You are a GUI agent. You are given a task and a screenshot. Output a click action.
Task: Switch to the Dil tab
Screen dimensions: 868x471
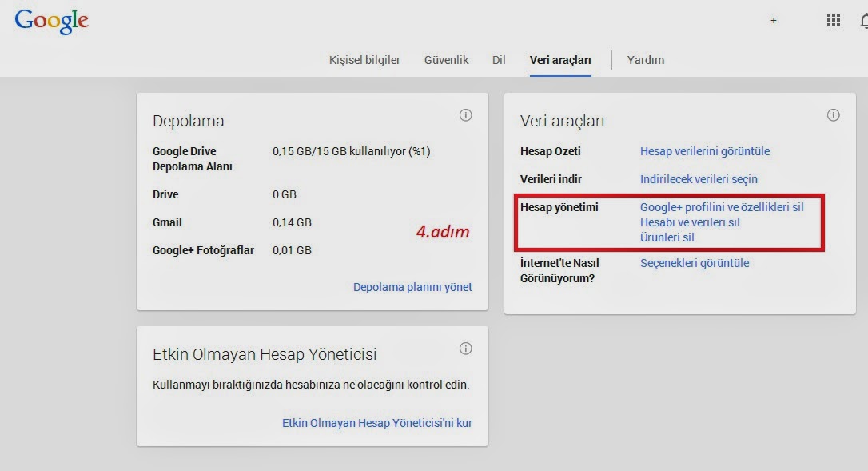point(499,60)
